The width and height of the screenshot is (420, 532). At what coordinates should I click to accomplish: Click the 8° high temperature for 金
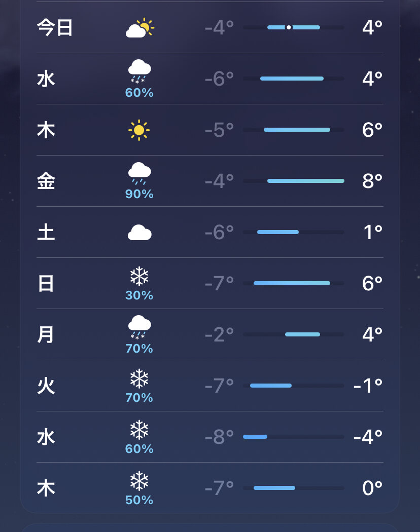372,181
